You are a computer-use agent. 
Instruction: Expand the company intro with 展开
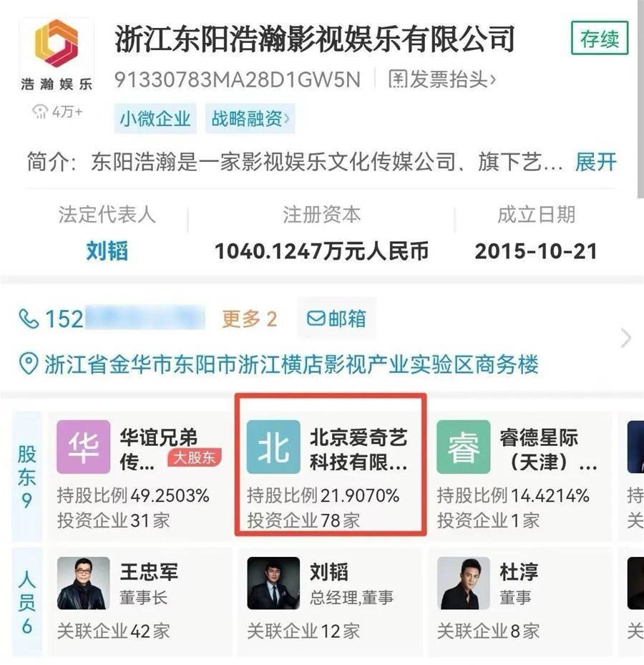[x=595, y=162]
